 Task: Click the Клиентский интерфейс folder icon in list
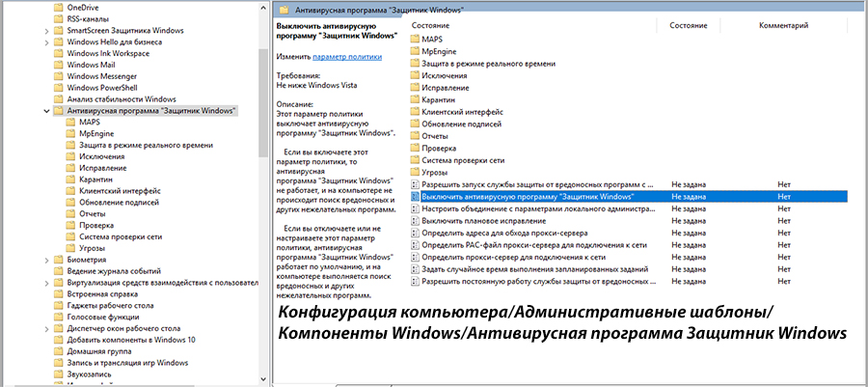415,112
